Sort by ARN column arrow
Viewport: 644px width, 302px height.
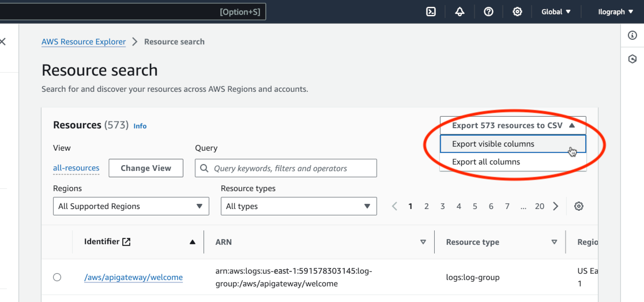point(423,242)
